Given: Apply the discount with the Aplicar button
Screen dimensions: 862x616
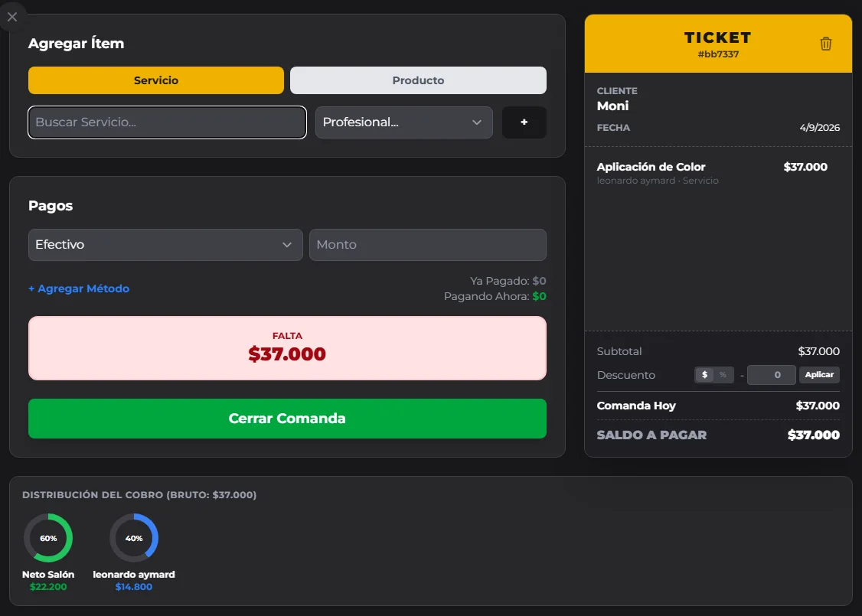Looking at the screenshot, I should point(819,375).
